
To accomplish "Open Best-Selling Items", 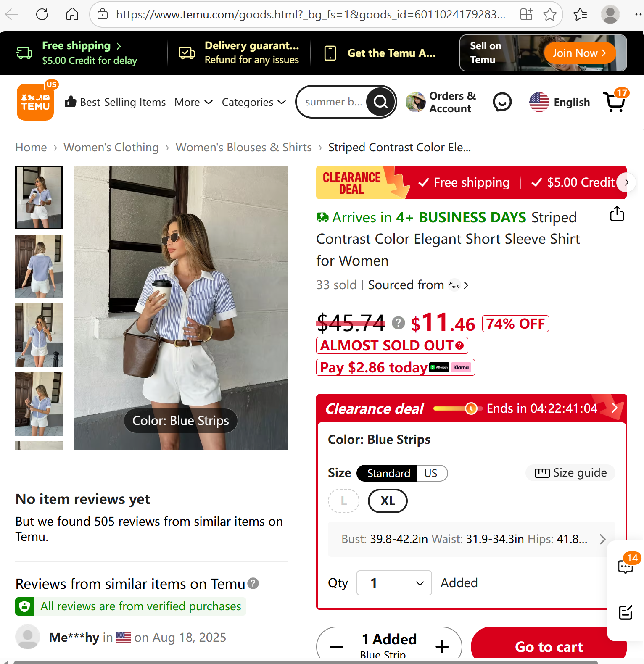I will pyautogui.click(x=115, y=102).
